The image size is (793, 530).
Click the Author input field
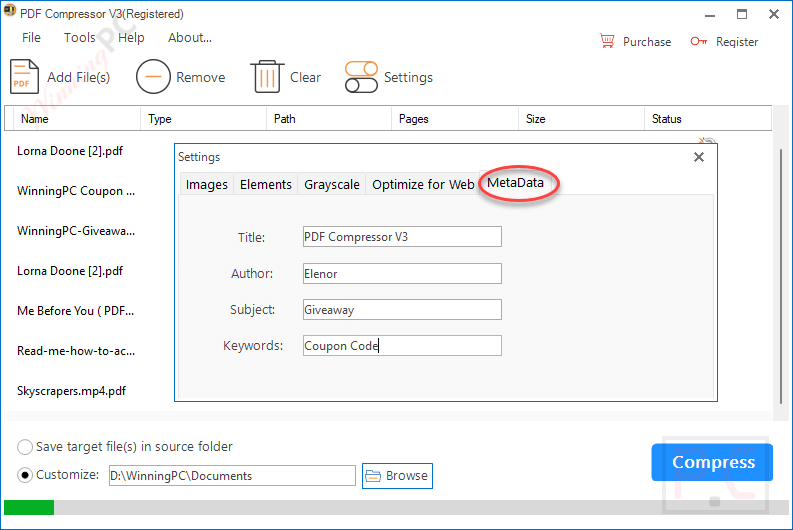[402, 274]
